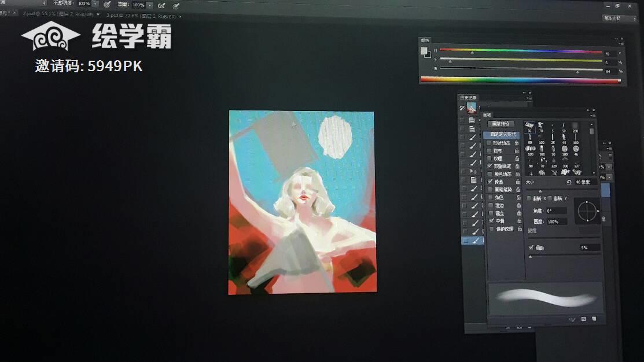The width and height of the screenshot is (644, 362).
Task: Open blending mode dropdown in options bar
Action: (x=24, y=2)
